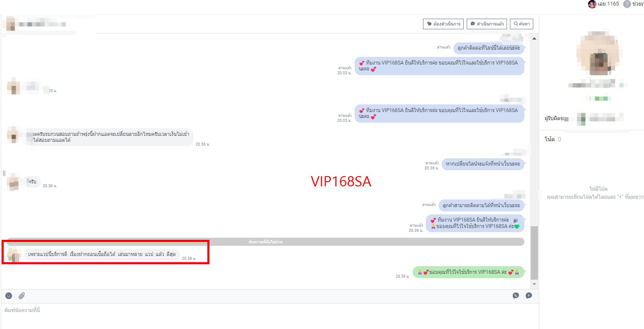
Task: Mark chat as ดำเนินการแล้ว
Action: point(487,24)
